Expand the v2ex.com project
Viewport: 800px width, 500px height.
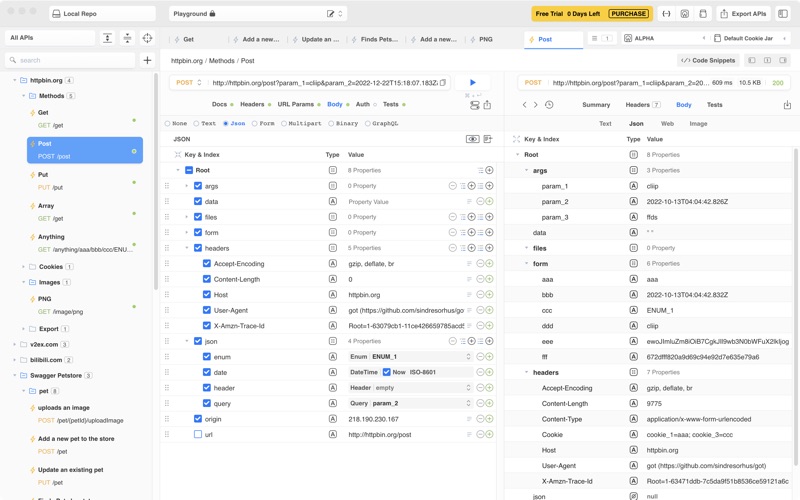(x=14, y=344)
